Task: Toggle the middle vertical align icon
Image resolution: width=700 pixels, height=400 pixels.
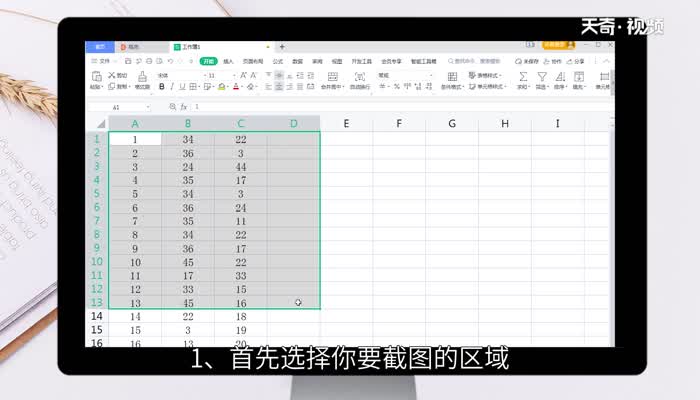Action: [x=279, y=75]
